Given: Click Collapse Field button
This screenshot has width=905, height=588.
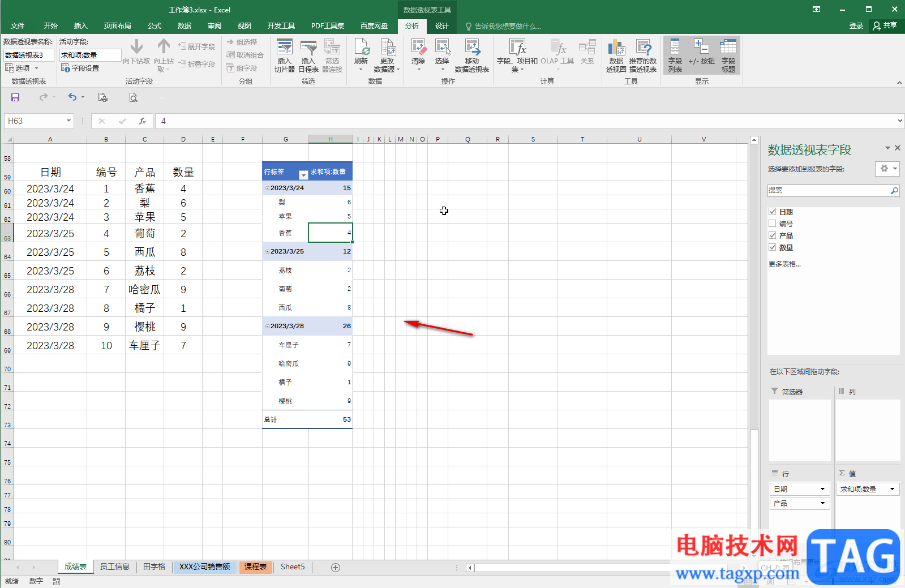Looking at the screenshot, I should click(196, 64).
